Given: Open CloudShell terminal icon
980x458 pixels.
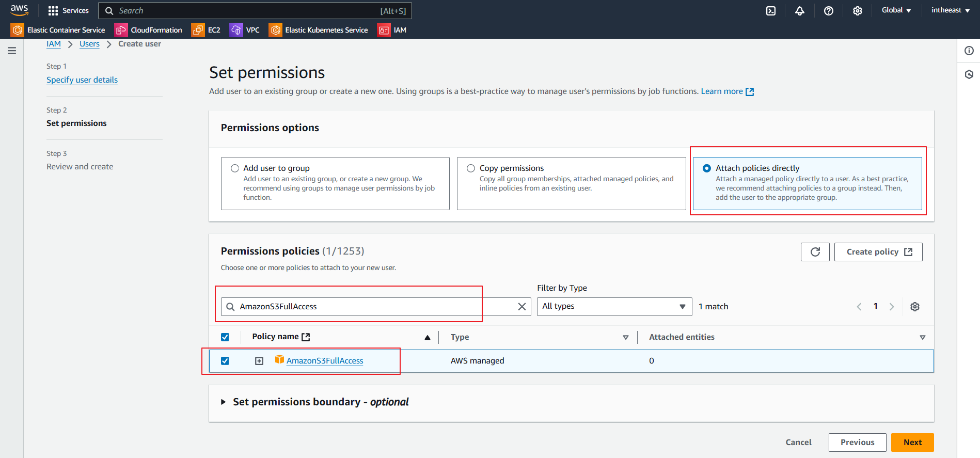Looking at the screenshot, I should pyautogui.click(x=771, y=11).
